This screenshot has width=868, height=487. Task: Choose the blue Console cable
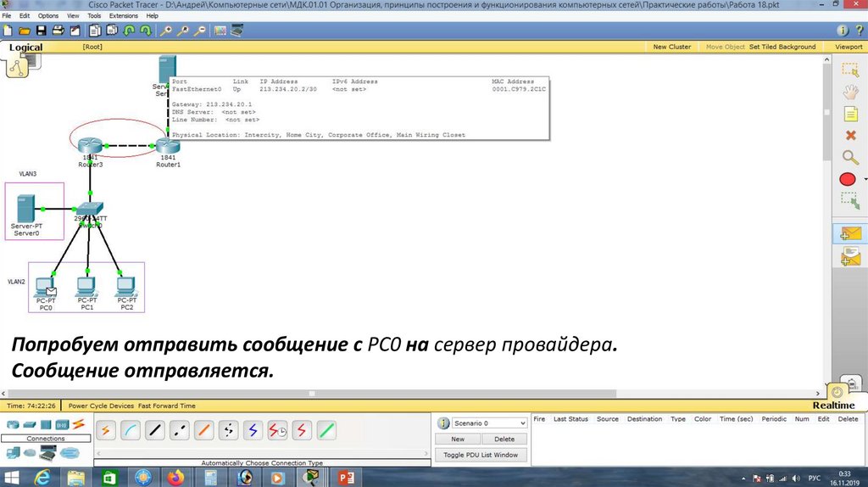(130, 430)
